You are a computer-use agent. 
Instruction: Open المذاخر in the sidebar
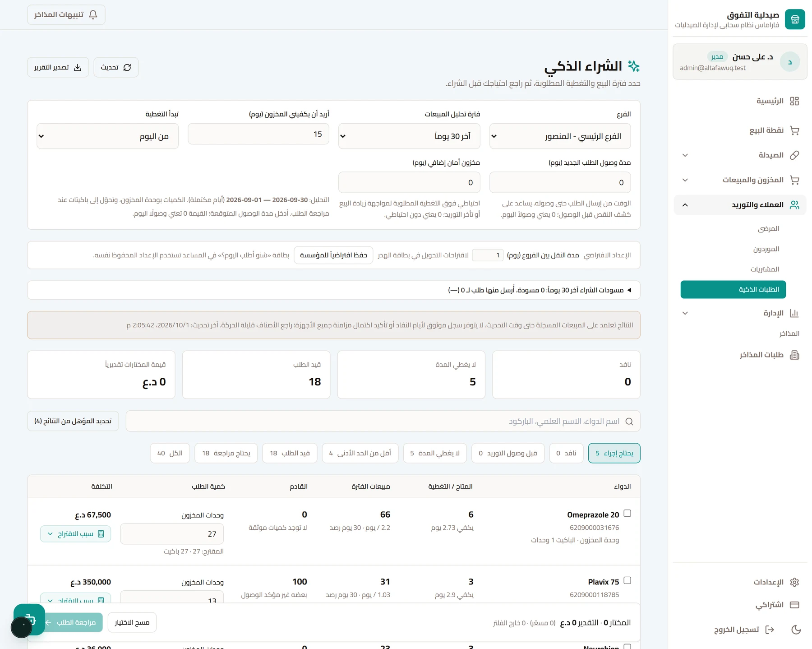789,334
